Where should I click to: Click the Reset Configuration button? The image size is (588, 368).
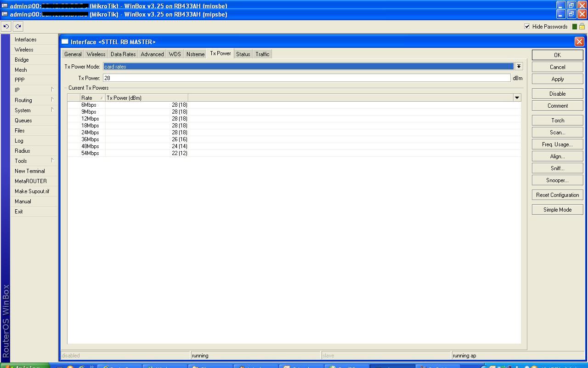click(557, 195)
